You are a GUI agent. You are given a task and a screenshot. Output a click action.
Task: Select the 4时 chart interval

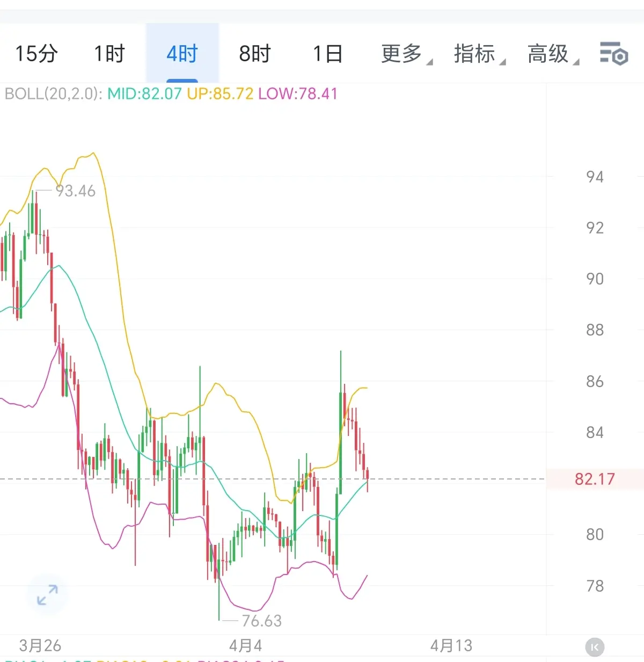(x=182, y=54)
